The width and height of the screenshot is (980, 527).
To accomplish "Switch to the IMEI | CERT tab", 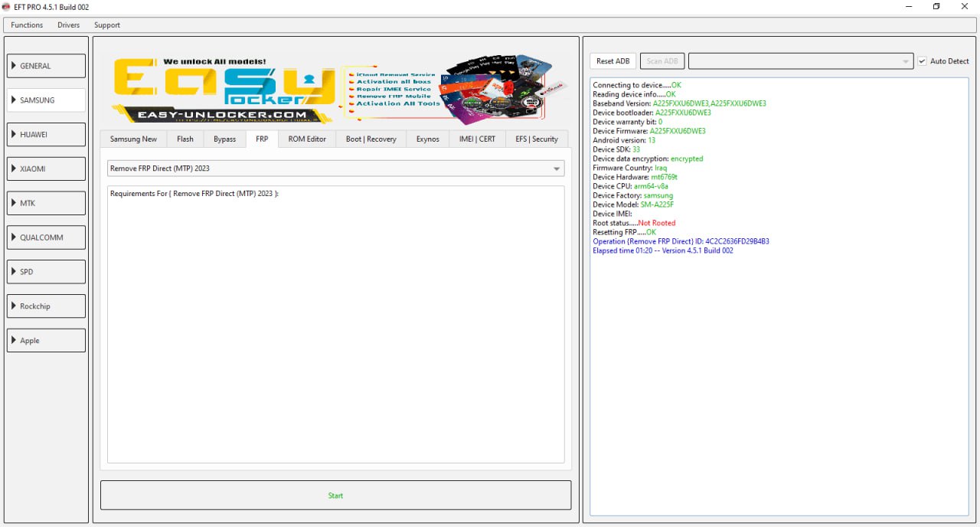I will point(477,139).
